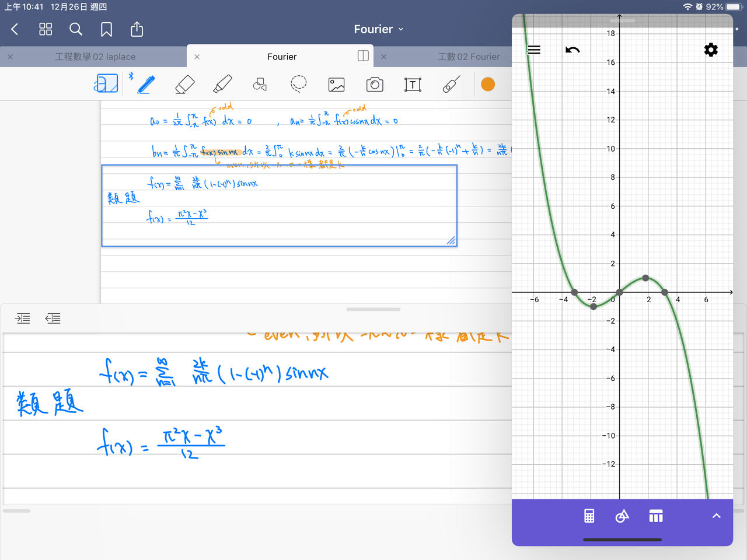Screen dimensions: 747x560
Task: Open the thumbnails grid view
Action: point(46,29)
